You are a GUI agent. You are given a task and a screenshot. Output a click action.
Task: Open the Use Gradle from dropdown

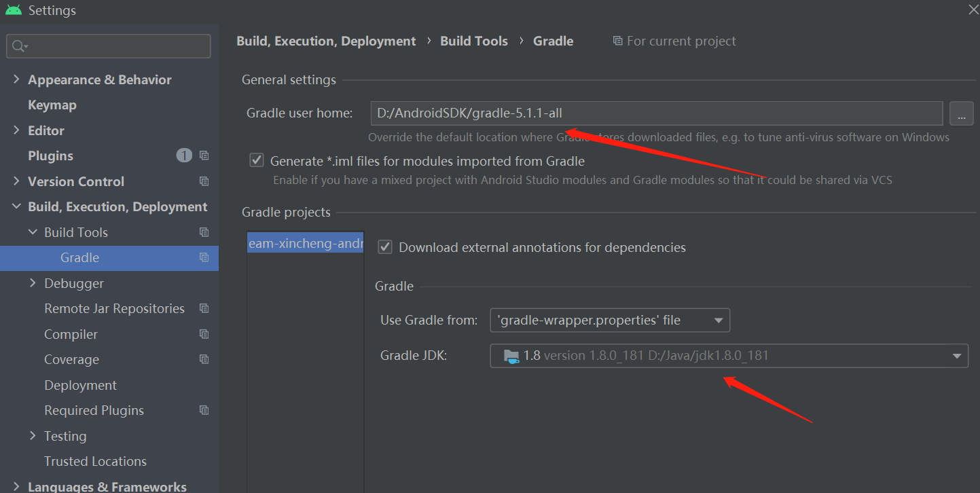(x=610, y=320)
